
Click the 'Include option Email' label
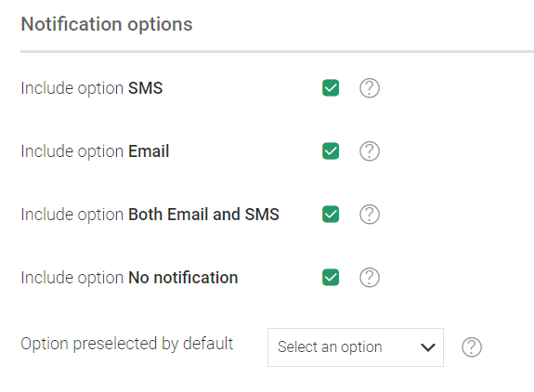(x=95, y=151)
